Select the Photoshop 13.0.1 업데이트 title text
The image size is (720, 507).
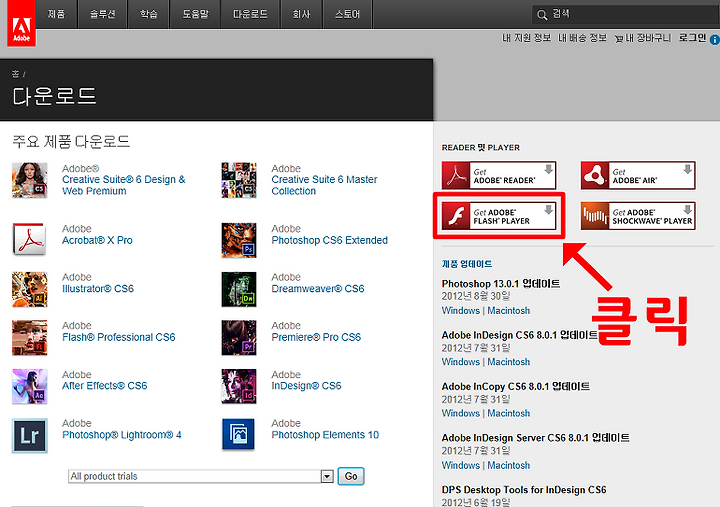(x=501, y=284)
